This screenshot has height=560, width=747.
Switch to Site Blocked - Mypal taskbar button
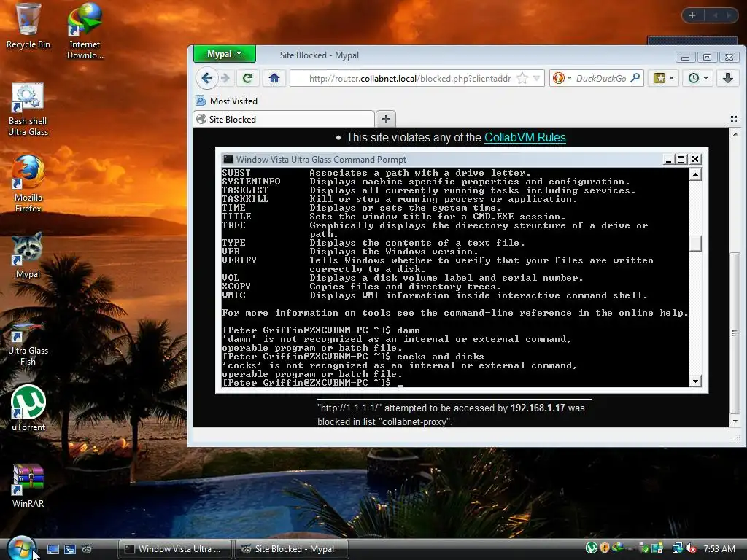point(292,549)
